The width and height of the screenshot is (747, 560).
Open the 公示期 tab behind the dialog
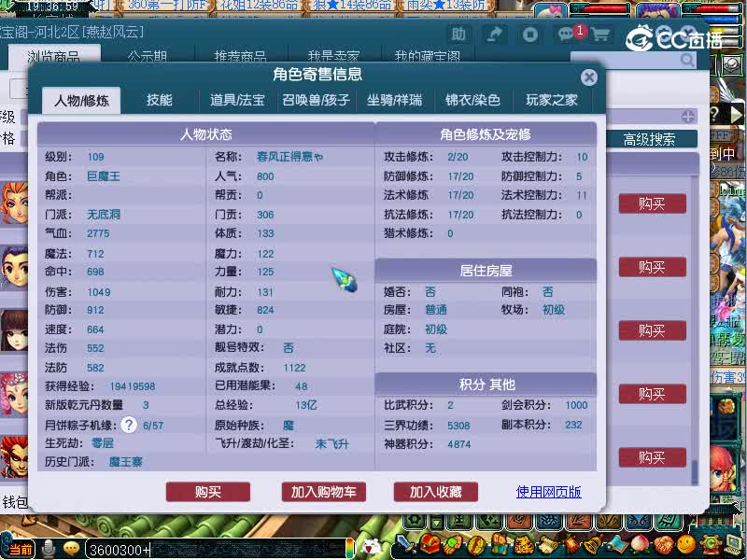(147, 56)
